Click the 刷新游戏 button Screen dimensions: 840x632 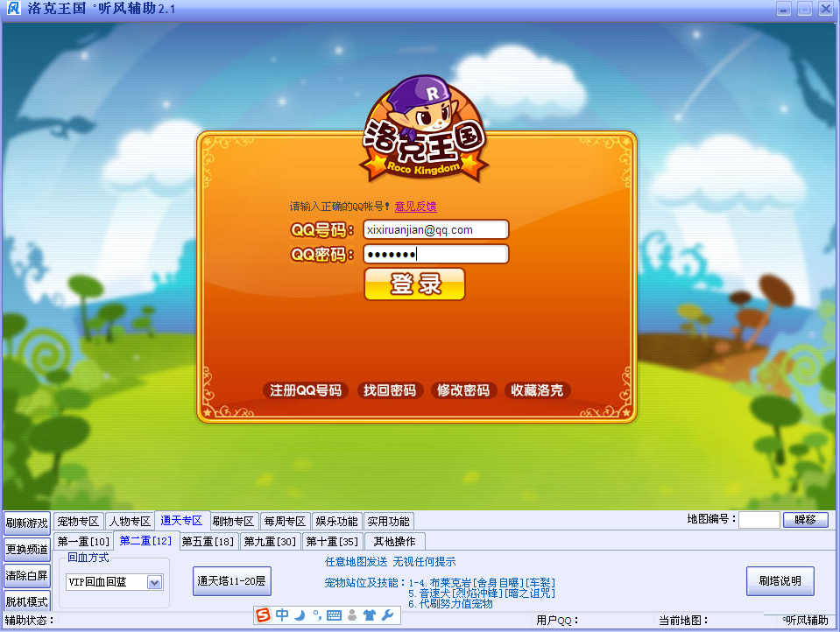(27, 523)
